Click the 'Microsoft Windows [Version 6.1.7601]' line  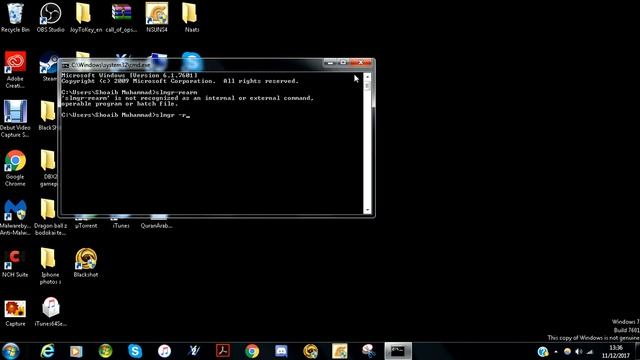point(129,76)
